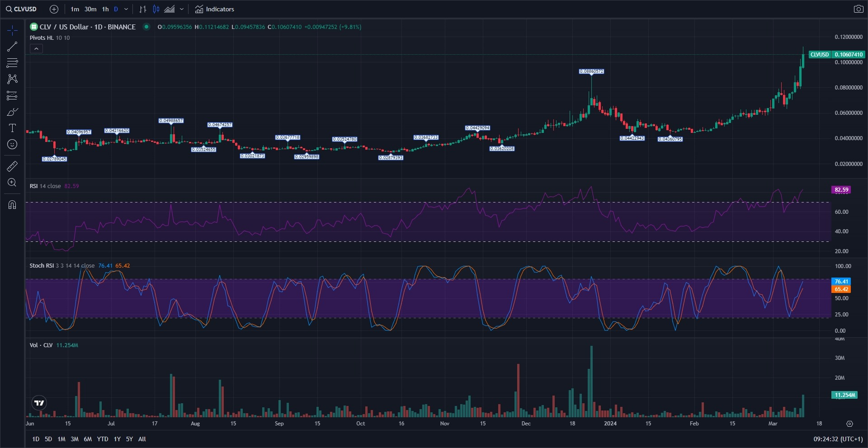868x448 pixels.
Task: Click the Stoch RSI legend label
Action: [42, 266]
